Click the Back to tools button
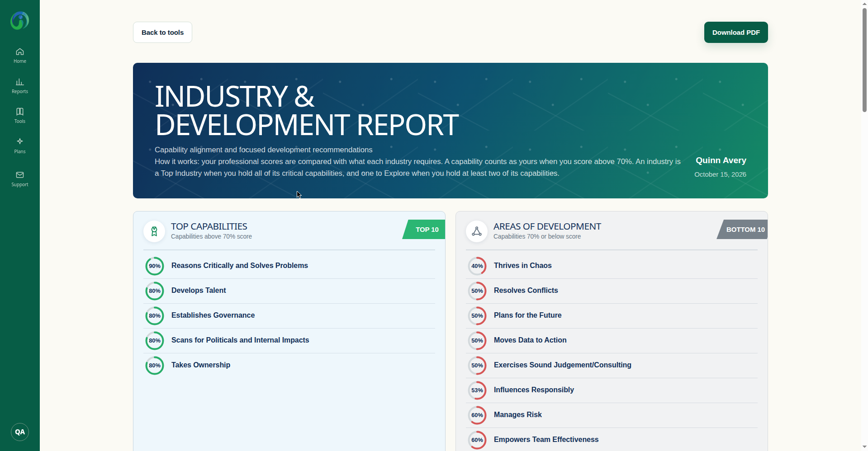Screen dimensions: 868x451 (x=162, y=33)
